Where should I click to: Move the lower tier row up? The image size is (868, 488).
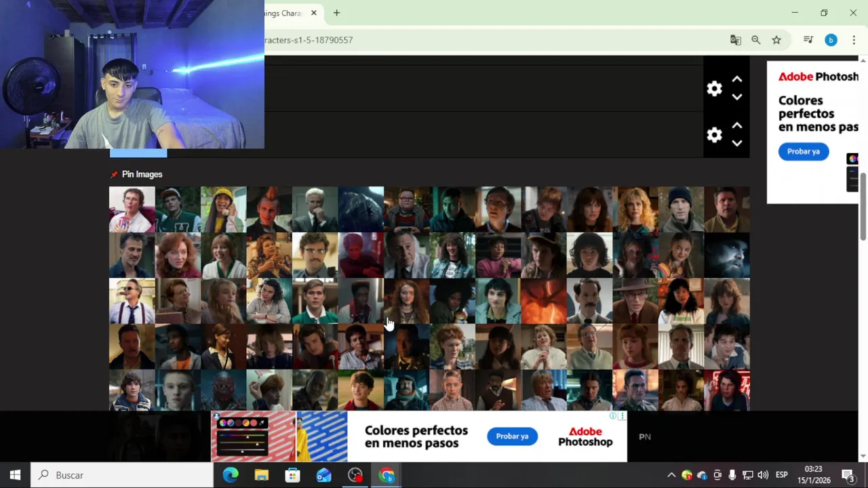point(737,126)
